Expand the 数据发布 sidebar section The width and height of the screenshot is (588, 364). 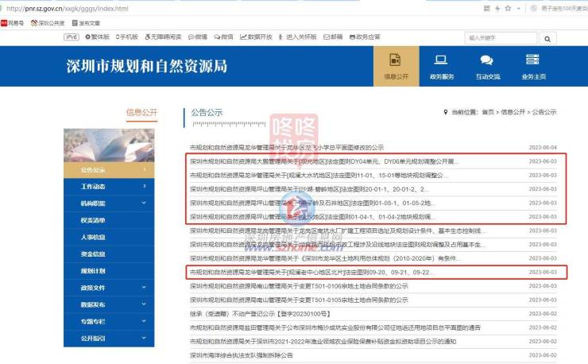108,304
